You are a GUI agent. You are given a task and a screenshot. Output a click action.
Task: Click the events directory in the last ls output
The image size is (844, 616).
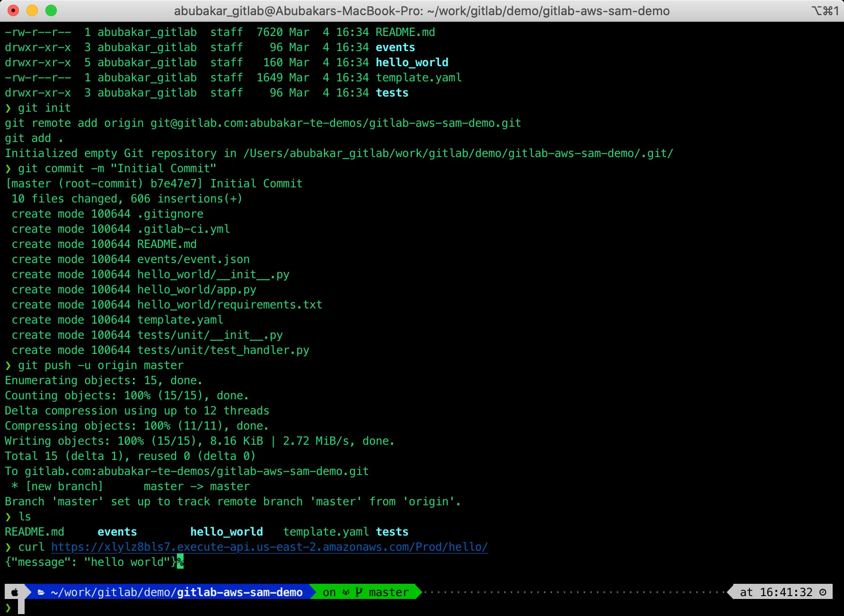[117, 532]
